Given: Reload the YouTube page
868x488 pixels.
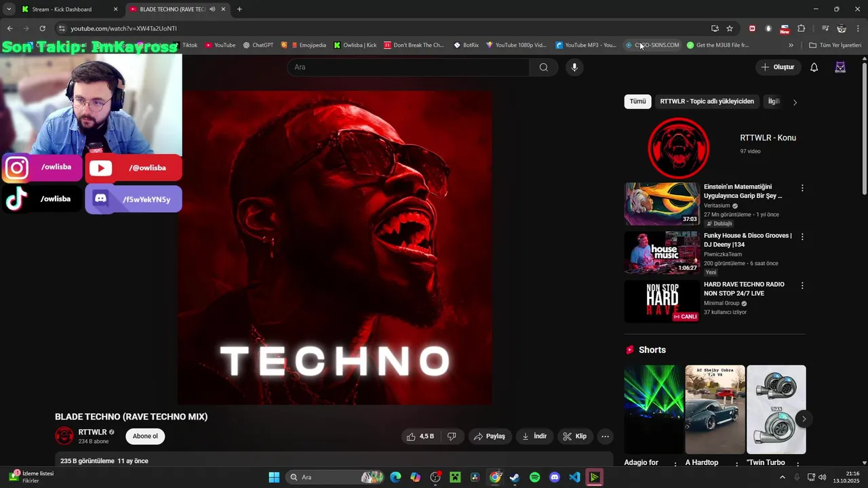Looking at the screenshot, I should 42,28.
